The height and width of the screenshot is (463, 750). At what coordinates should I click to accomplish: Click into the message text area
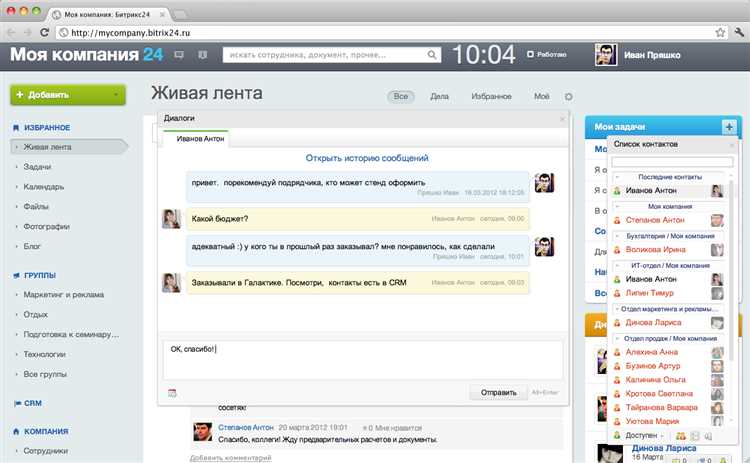[363, 360]
